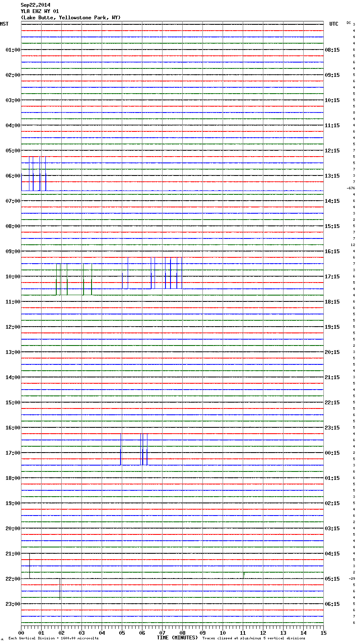The image size is (357, 644).
Task: Click the 16:15 UTC time label
Action: (332, 251)
